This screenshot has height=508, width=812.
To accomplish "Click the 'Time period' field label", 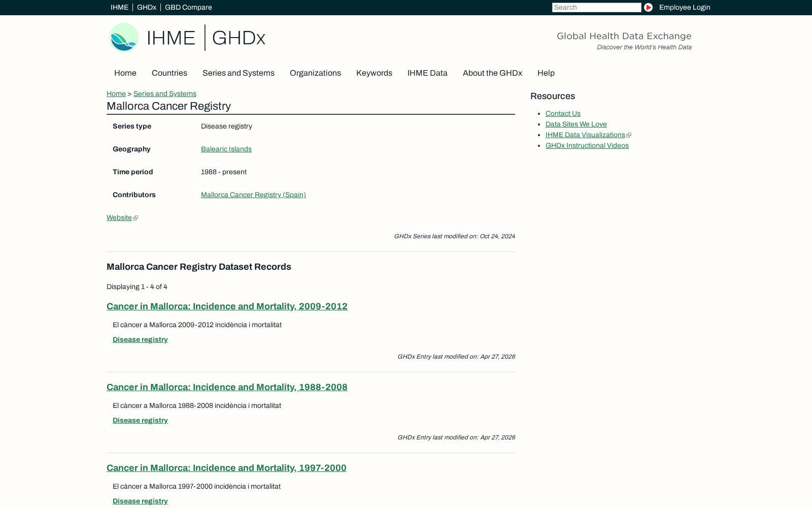I will pyautogui.click(x=133, y=172).
